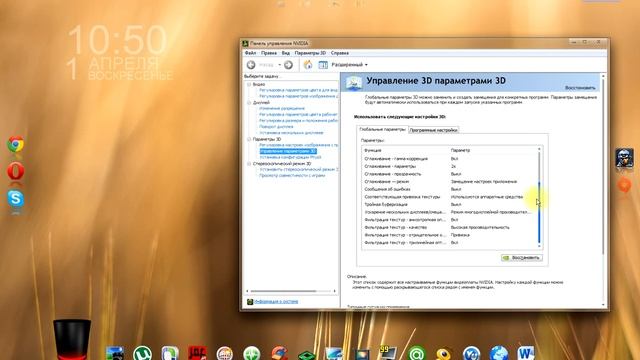
Task: Open the Home page icon in toolbar
Action: [x=308, y=64]
